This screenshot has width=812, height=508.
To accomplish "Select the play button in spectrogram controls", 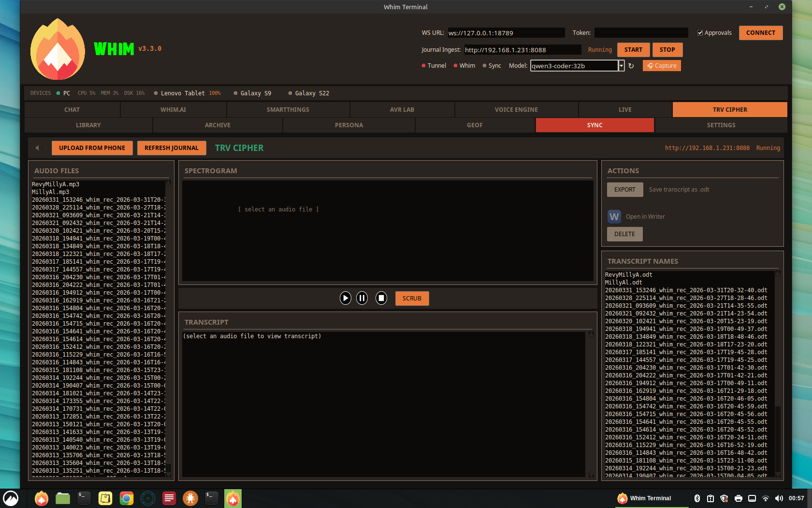I will [x=345, y=298].
